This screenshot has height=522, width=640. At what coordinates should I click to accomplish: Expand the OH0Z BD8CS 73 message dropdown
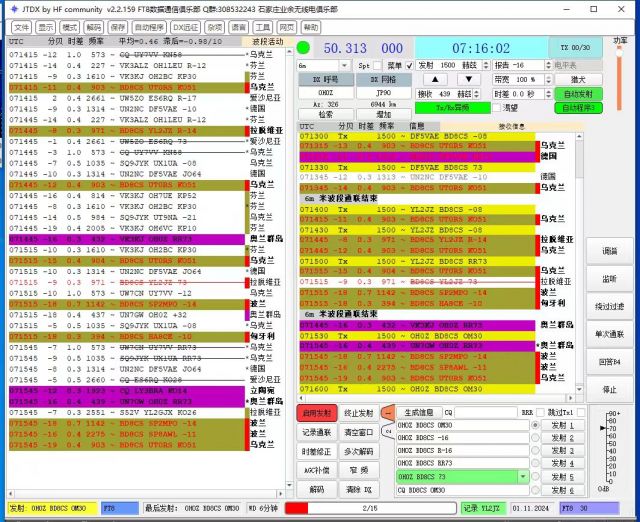tap(523, 476)
